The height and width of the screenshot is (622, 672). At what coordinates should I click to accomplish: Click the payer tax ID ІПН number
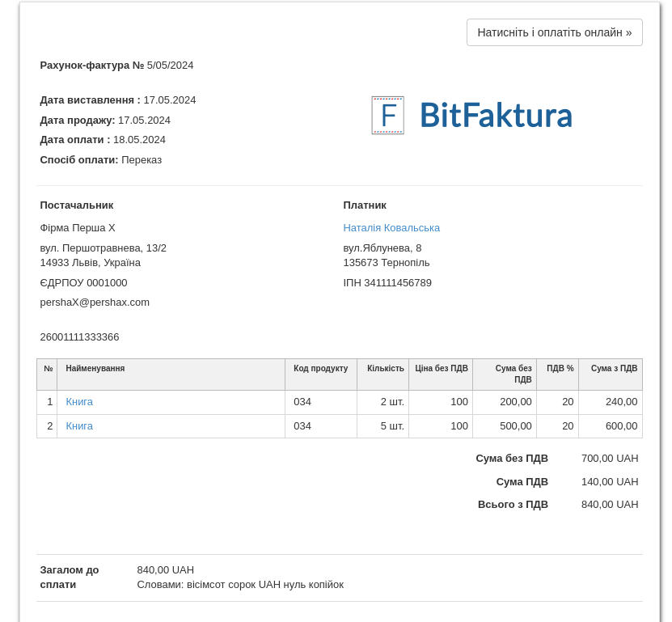pyautogui.click(x=387, y=283)
